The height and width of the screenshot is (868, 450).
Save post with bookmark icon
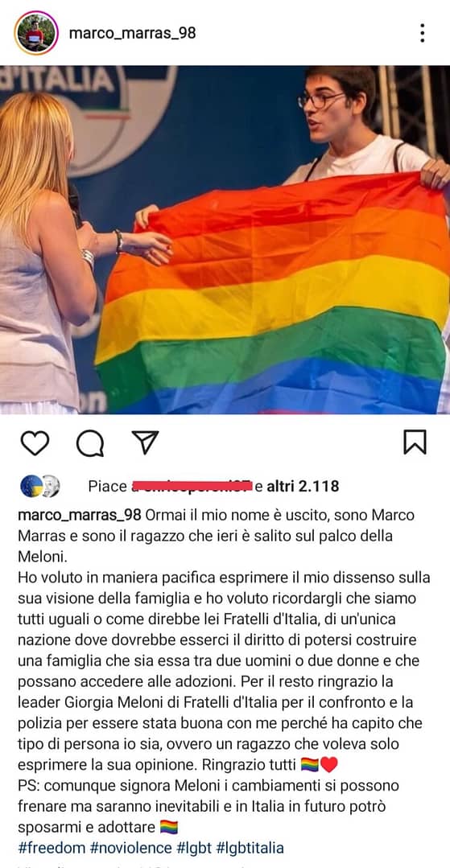pyautogui.click(x=415, y=442)
